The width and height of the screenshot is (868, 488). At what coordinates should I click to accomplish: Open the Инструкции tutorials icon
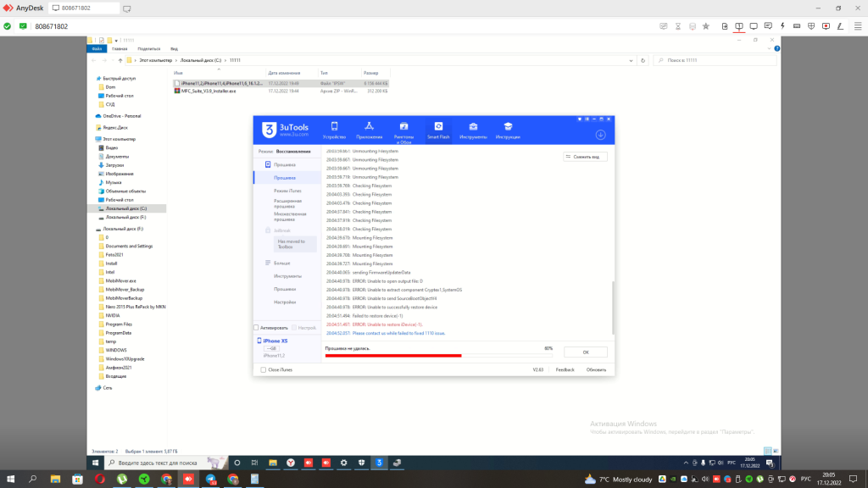click(x=508, y=130)
